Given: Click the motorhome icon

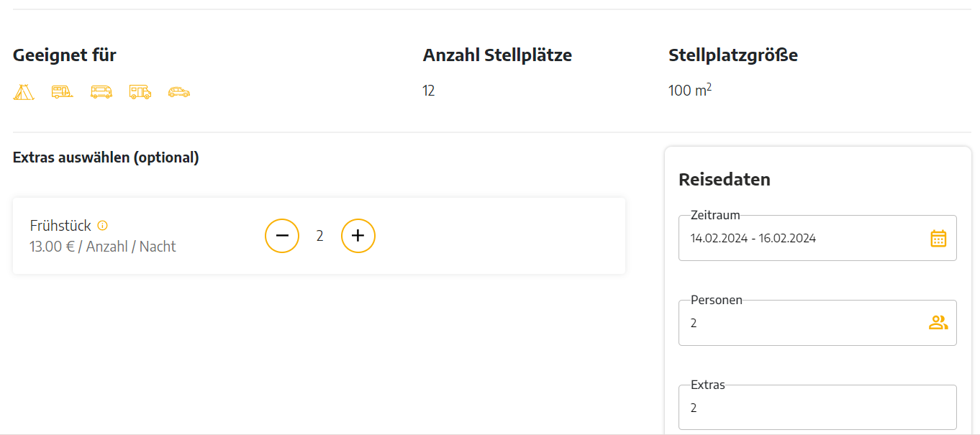Looking at the screenshot, I should tap(140, 92).
